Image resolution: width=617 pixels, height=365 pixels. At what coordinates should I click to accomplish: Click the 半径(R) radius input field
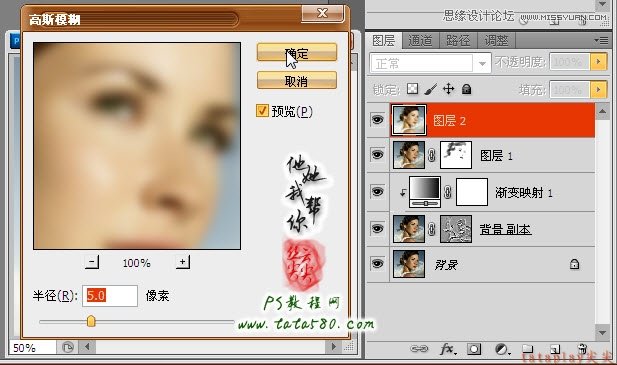[x=110, y=296]
